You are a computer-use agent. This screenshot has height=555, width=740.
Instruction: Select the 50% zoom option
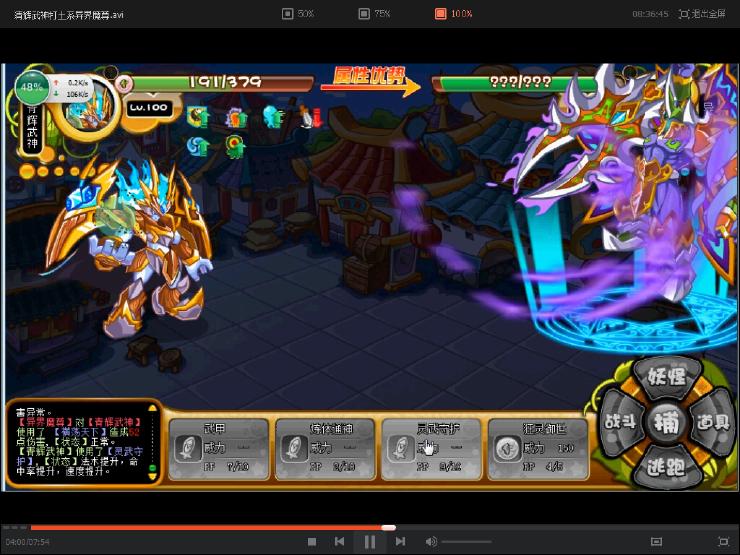click(298, 14)
